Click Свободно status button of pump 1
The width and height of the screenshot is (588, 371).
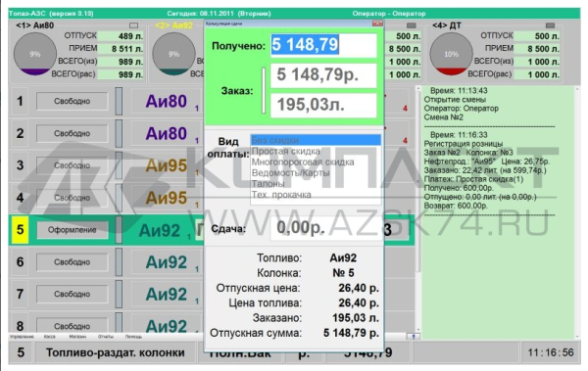coord(72,101)
